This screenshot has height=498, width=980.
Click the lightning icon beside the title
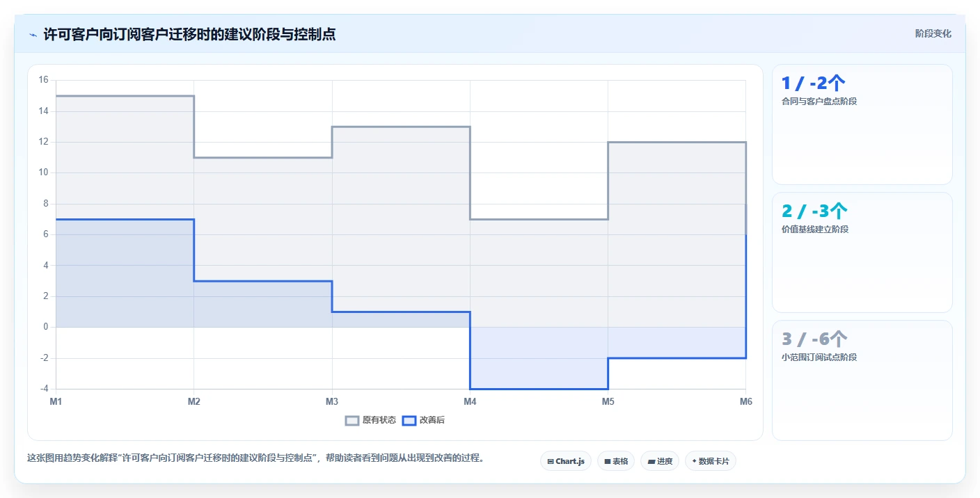tap(33, 34)
